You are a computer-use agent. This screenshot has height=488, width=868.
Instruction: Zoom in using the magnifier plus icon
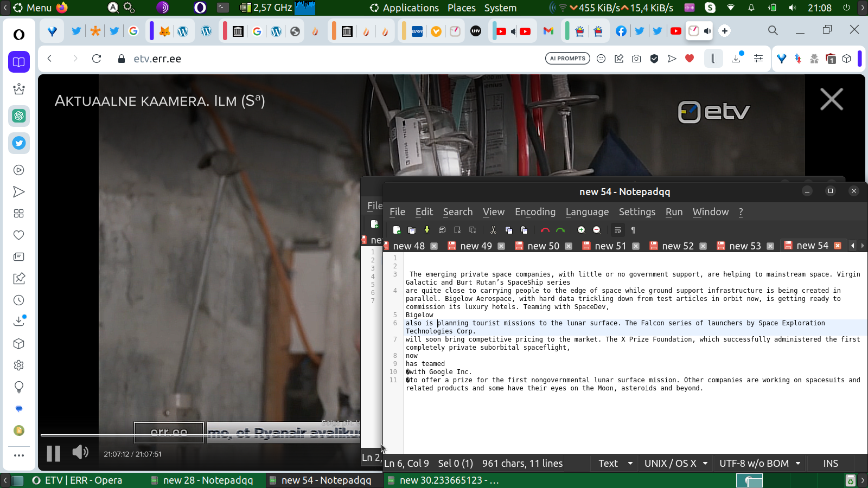(x=581, y=230)
